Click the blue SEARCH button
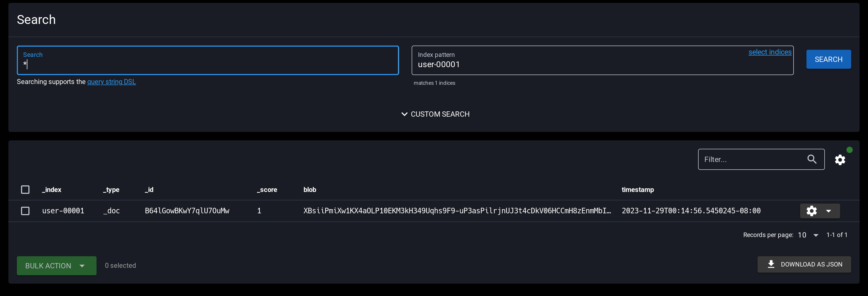The height and width of the screenshot is (296, 868). click(x=828, y=60)
